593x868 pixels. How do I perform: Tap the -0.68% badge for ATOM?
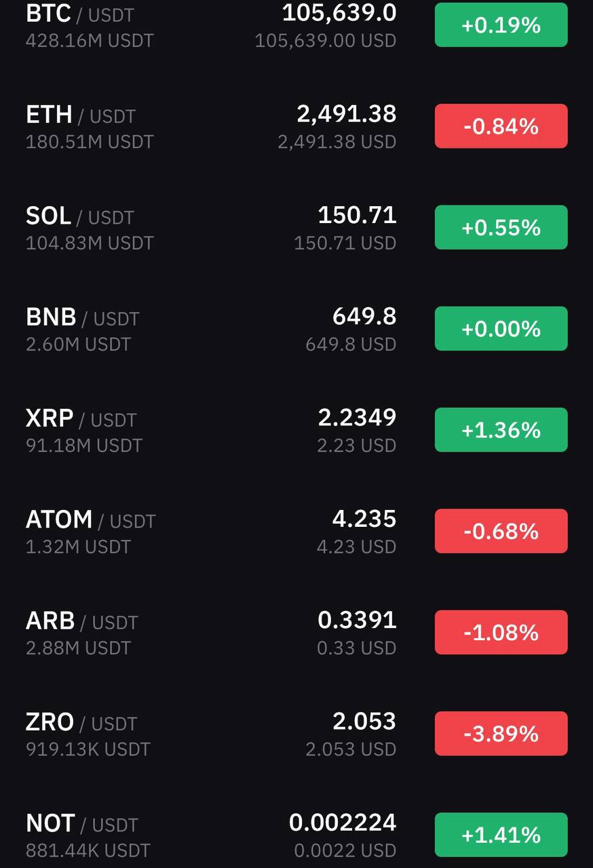(x=501, y=531)
